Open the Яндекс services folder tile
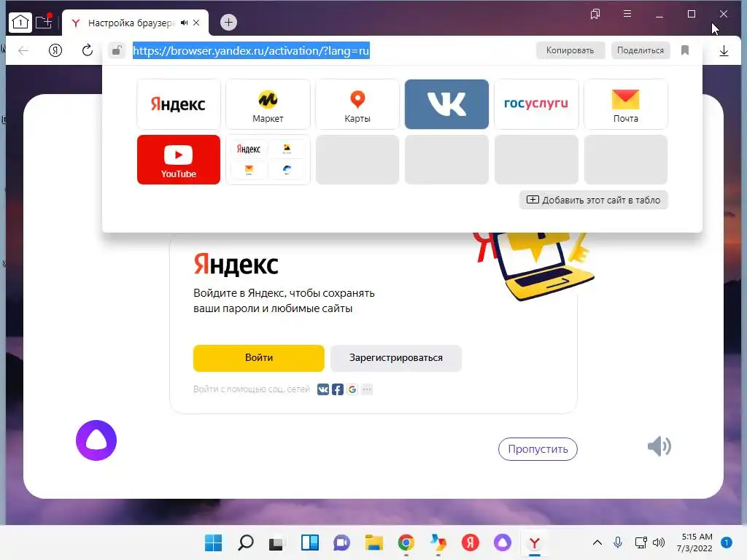Image resolution: width=747 pixels, height=560 pixels. point(268,160)
